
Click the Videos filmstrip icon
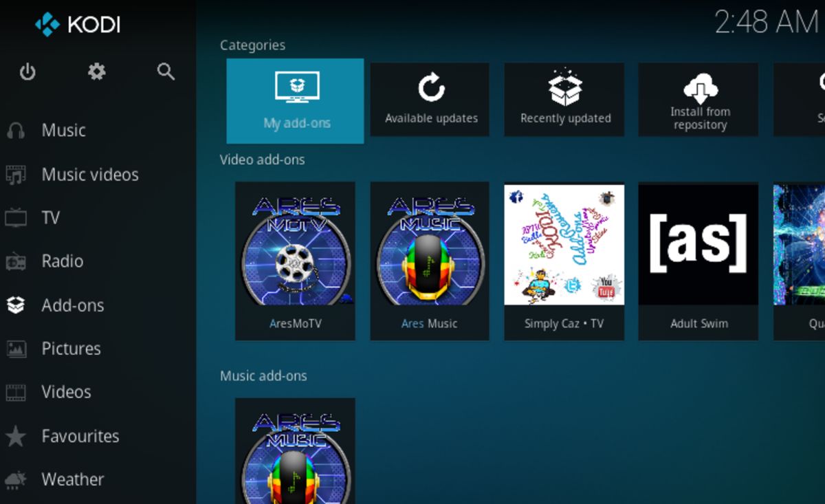[15, 393]
